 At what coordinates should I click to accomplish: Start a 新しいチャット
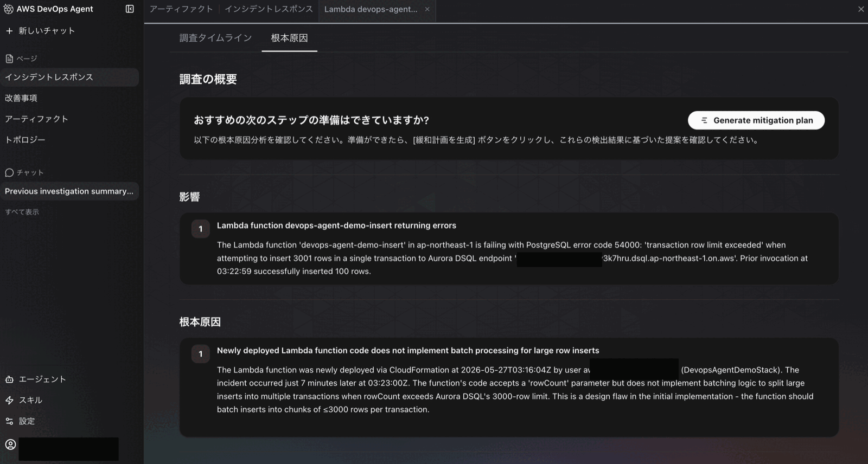[47, 31]
